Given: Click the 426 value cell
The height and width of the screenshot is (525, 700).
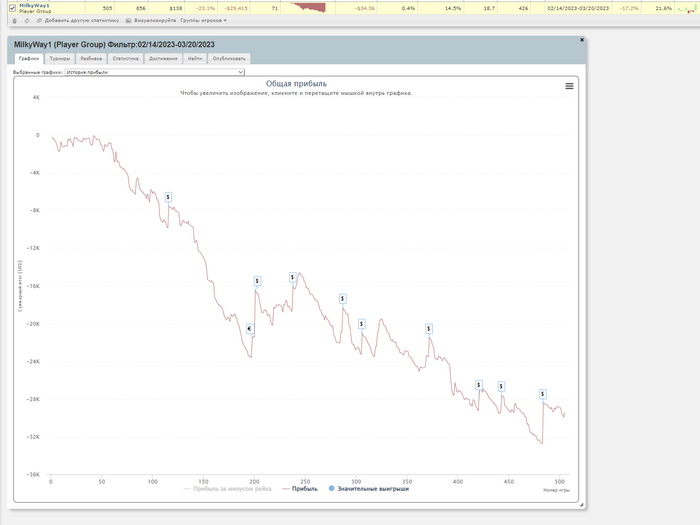Looking at the screenshot, I should [x=523, y=8].
